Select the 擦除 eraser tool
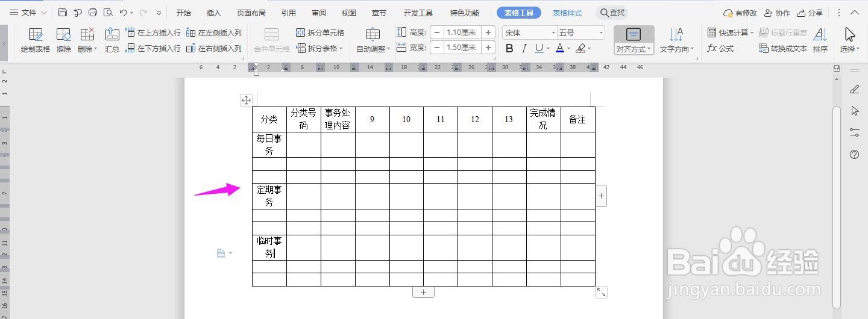This screenshot has width=868, height=319. click(x=64, y=40)
